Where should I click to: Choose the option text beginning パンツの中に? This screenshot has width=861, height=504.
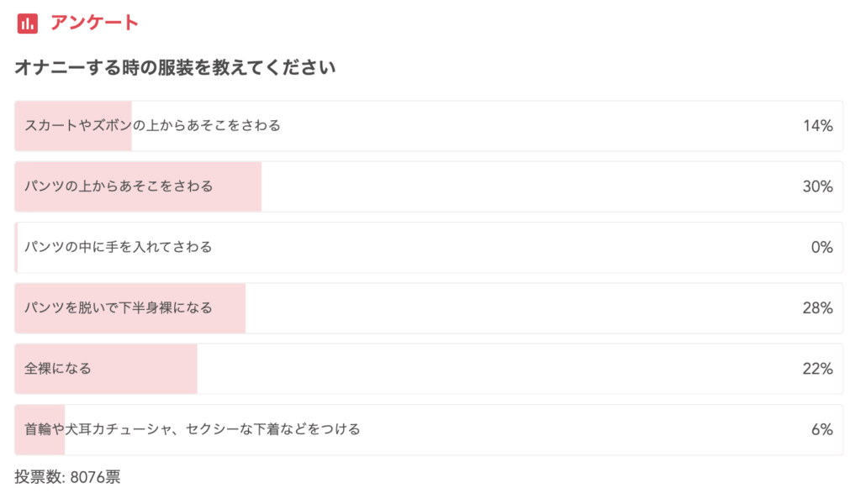click(118, 247)
